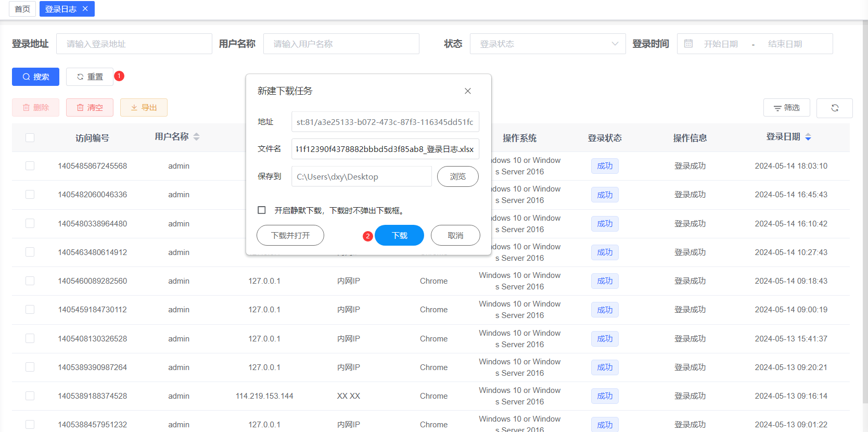Pick the 结束日期 end date field
Viewport: 868px width, 432px height.
point(785,44)
